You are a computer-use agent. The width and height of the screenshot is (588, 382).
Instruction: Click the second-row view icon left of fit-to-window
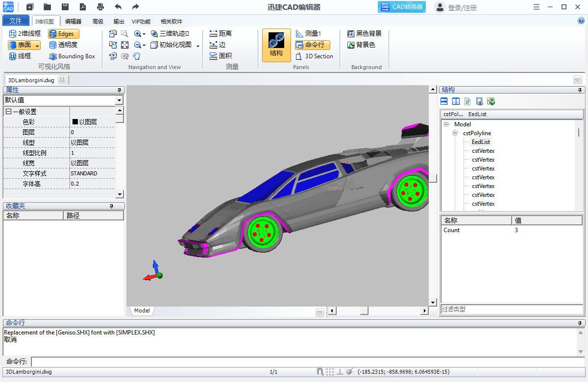point(113,45)
